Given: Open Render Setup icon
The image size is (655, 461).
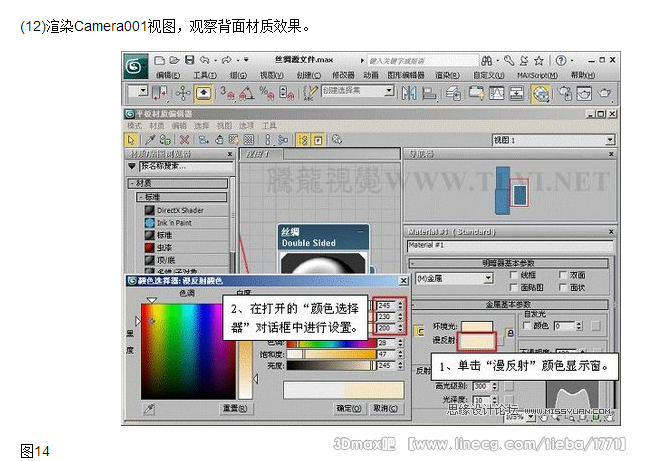Looking at the screenshot, I should (x=565, y=93).
